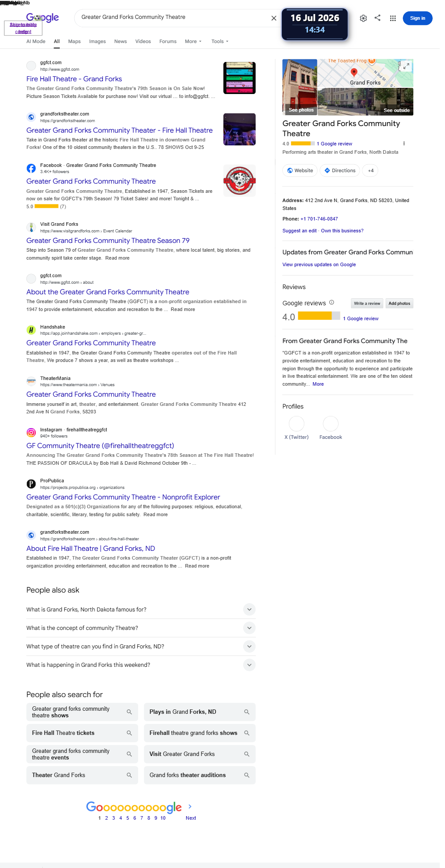Viewport: 445px width, 868px height.
Task: Open the X (Twitter) profile icon
Action: click(296, 424)
